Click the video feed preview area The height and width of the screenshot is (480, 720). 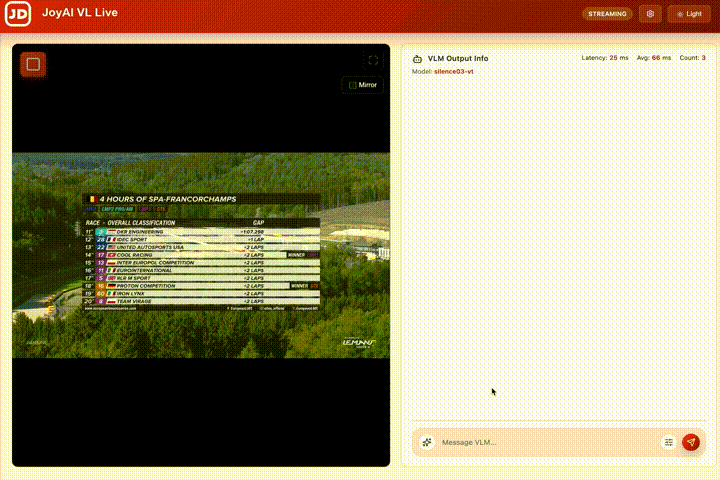[x=201, y=255]
